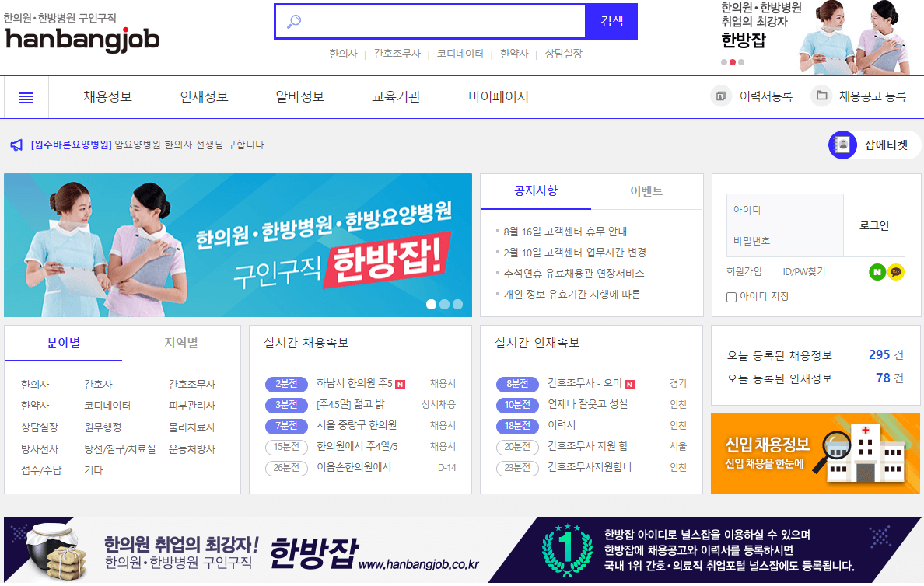Screen dimensions: 924x586
Task: Select the 지역별 tab
Action: [x=181, y=343]
